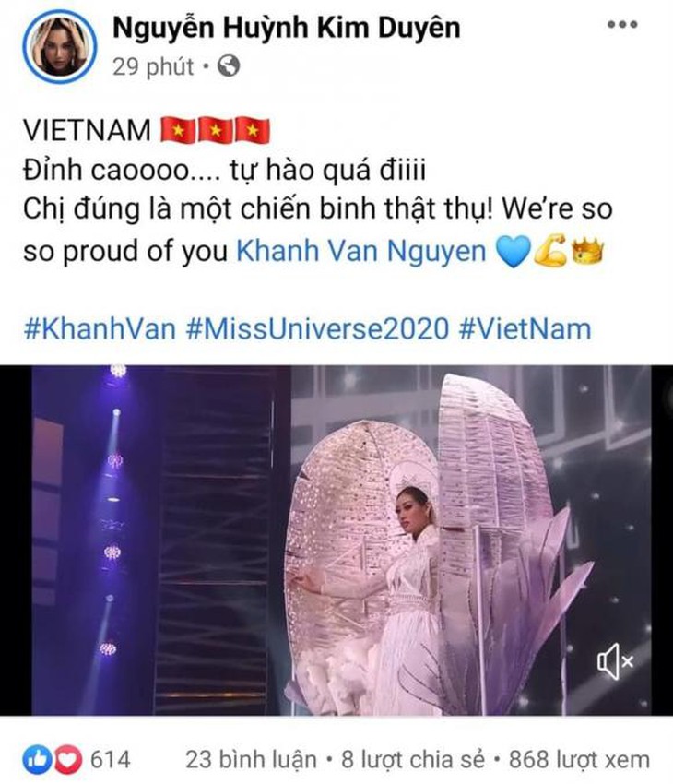Viewport: 673px width, 784px height.
Task: View the 8 lượt chia sẻ shares
Action: [413, 760]
